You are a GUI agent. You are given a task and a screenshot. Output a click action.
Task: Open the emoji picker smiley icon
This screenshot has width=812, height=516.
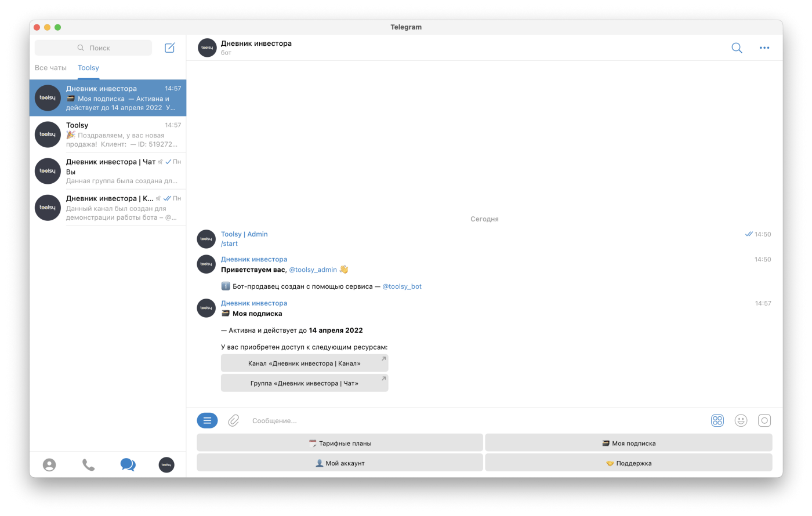tap(741, 420)
